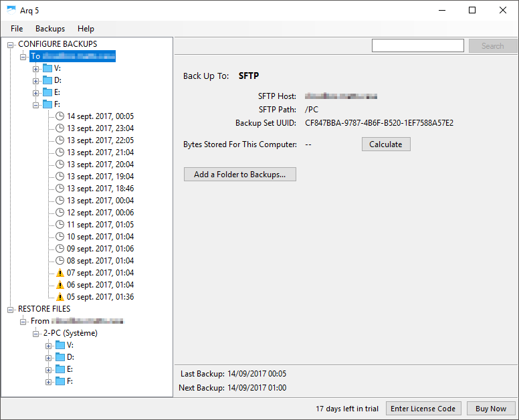The width and height of the screenshot is (519, 420).
Task: Select E: folder icon under Configure Backups
Action: coord(47,92)
